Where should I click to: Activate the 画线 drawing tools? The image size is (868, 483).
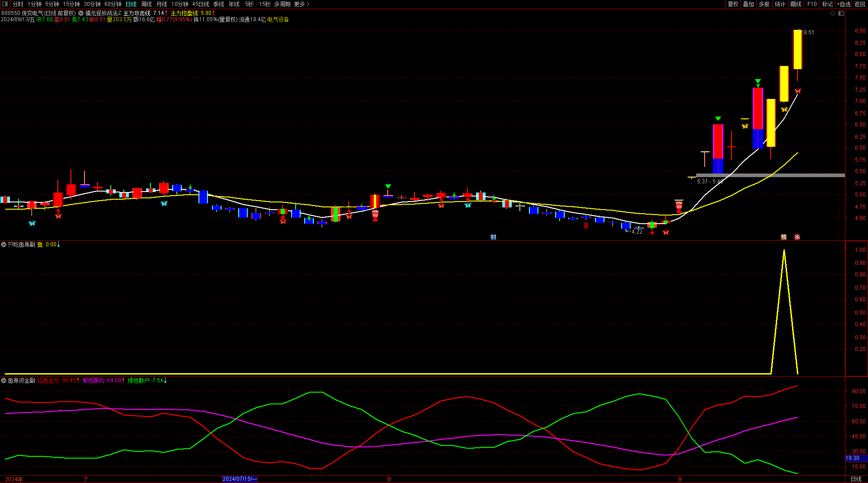(796, 4)
